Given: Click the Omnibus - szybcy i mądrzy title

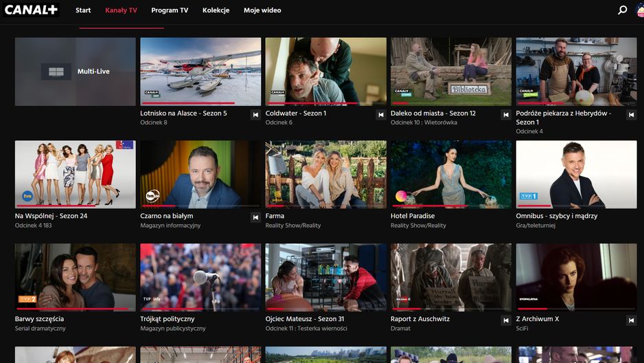Looking at the screenshot, I should (x=557, y=216).
